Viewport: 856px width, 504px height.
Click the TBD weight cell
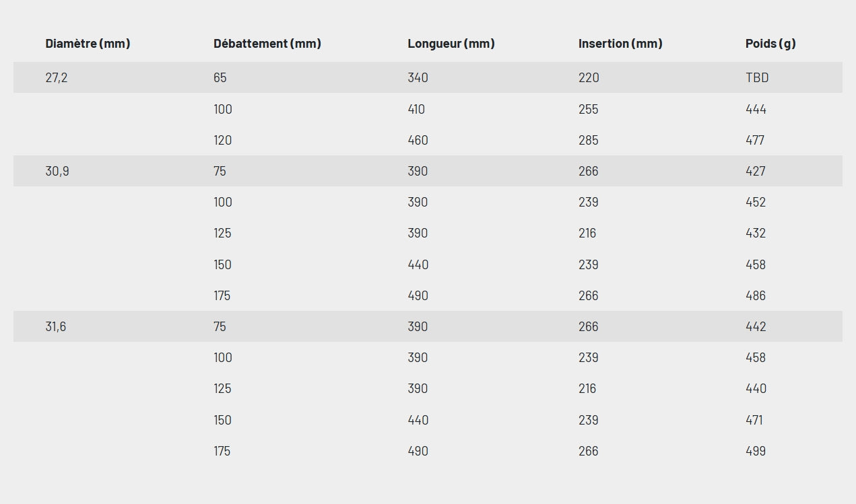coord(757,78)
